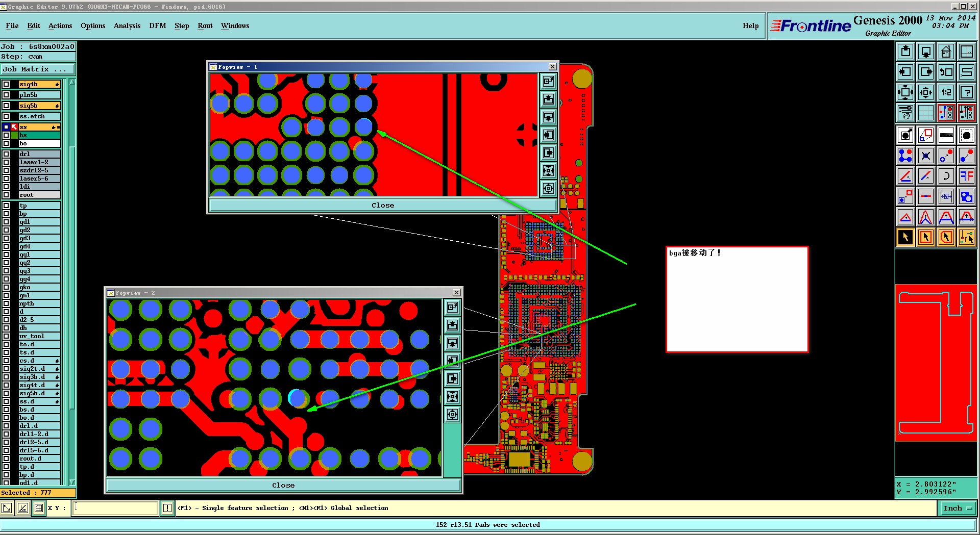Click the layer list scroll down arrow

72,482
